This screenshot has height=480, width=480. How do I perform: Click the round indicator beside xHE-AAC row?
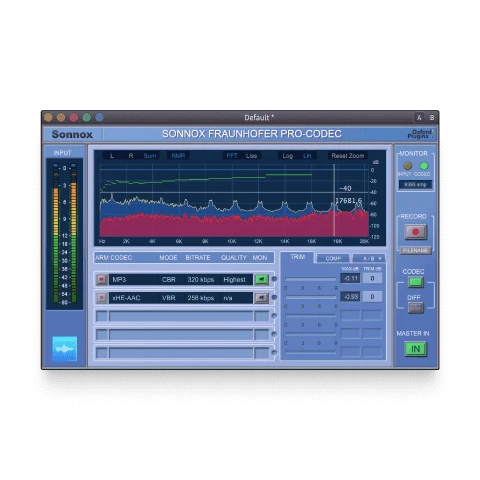(x=274, y=297)
